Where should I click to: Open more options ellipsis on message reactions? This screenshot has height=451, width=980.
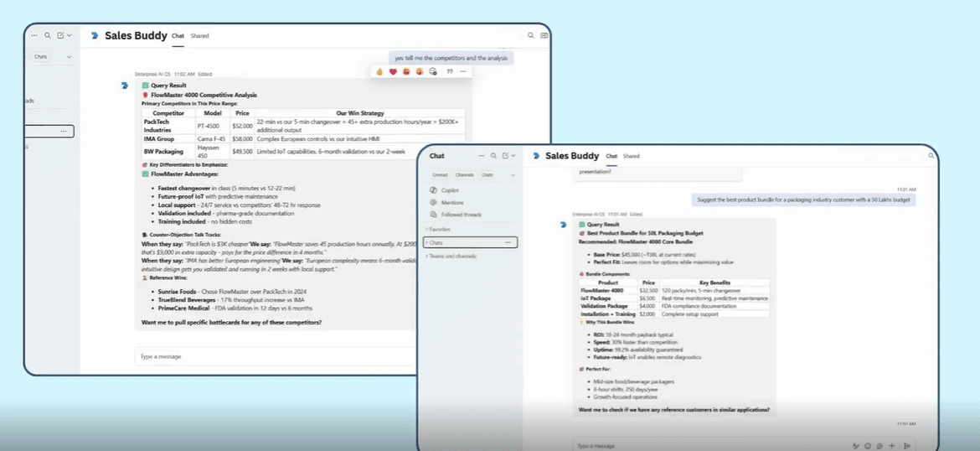463,71
